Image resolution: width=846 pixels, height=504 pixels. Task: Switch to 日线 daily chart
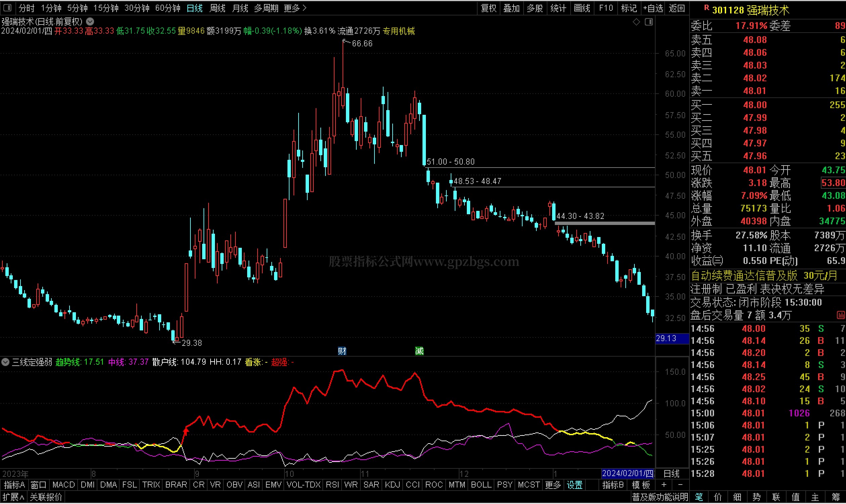point(194,8)
